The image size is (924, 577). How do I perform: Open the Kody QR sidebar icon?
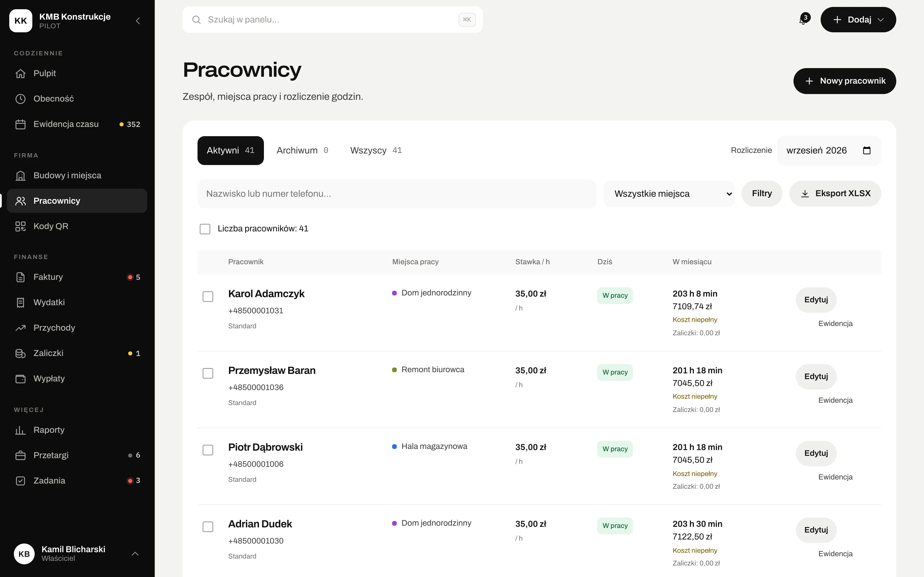click(x=21, y=226)
